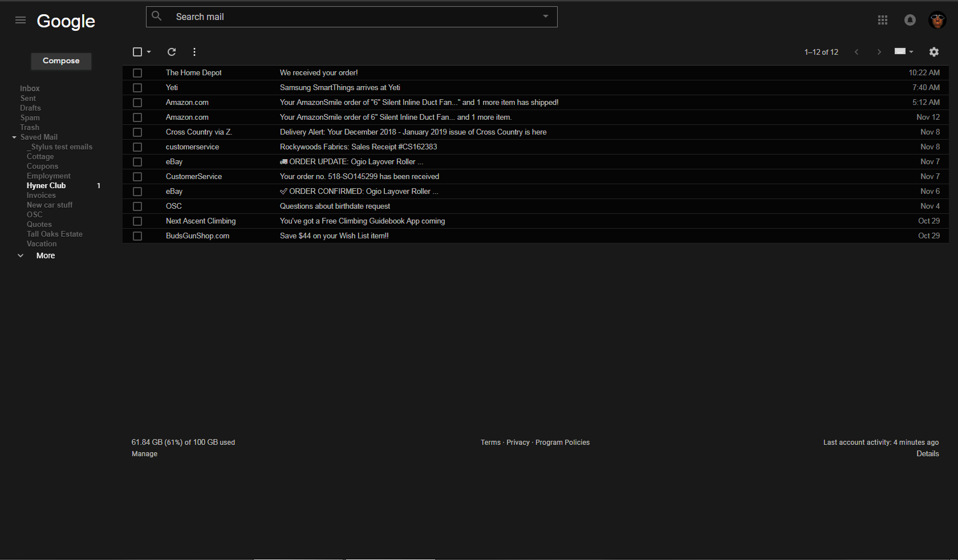This screenshot has height=560, width=958.
Task: Select the New car stuff label
Action: coord(50,205)
